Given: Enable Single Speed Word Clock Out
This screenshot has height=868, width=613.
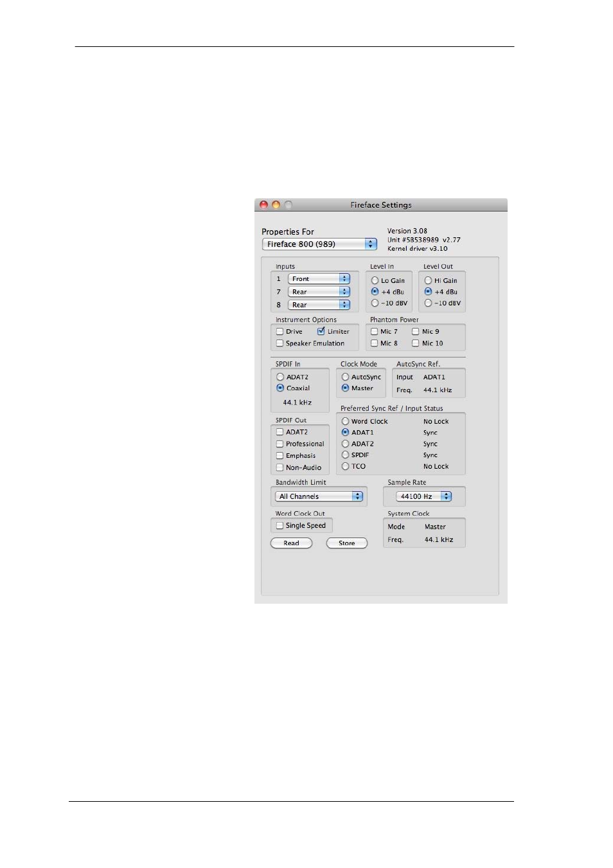Looking at the screenshot, I should pos(280,525).
